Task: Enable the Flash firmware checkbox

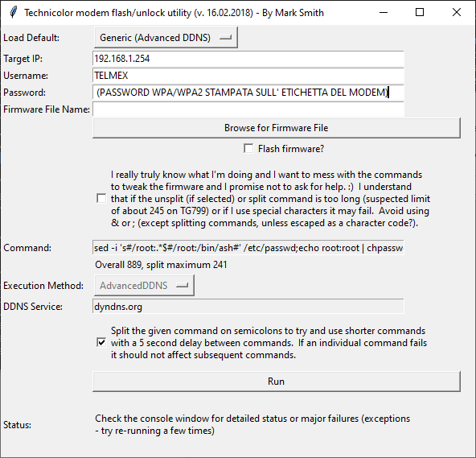Action: pyautogui.click(x=248, y=149)
